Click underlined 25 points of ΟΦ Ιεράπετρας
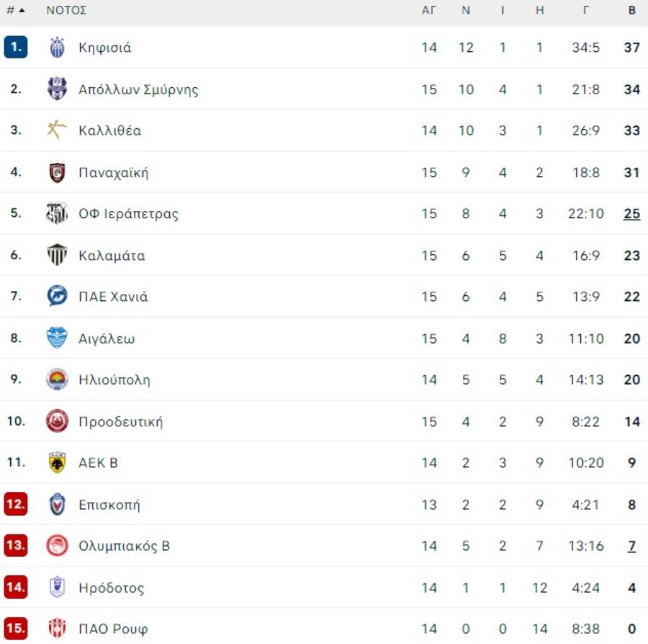 coord(631,214)
